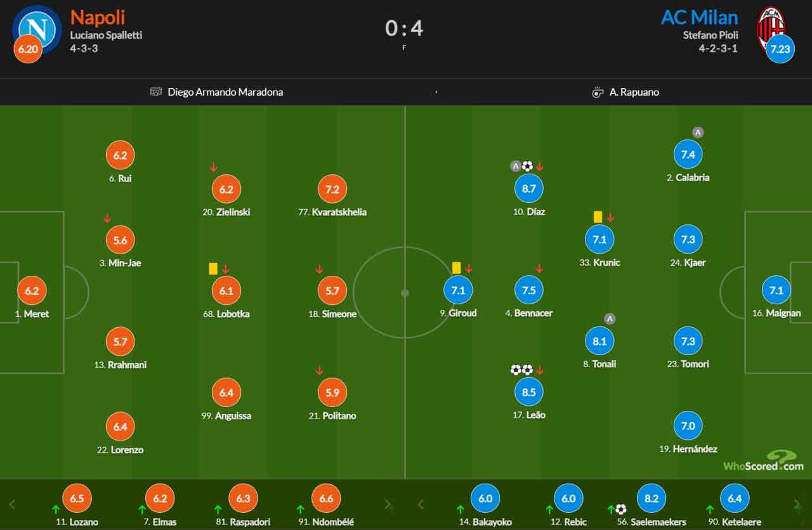This screenshot has width=812, height=530.
Task: Show previous Napoli substitutes with left chevron
Action: click(x=11, y=505)
